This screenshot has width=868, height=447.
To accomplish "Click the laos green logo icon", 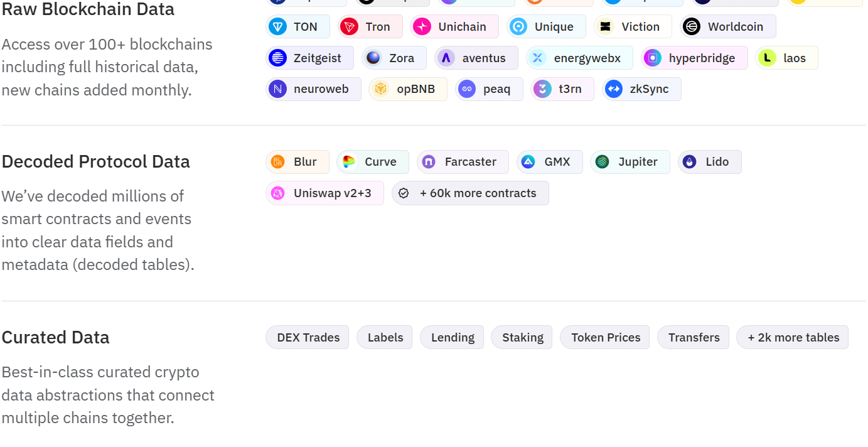I will click(x=767, y=58).
